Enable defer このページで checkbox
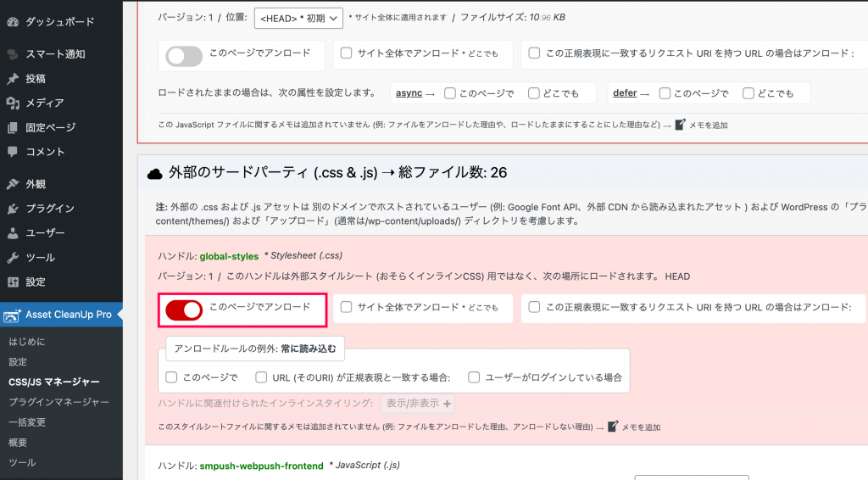 665,93
